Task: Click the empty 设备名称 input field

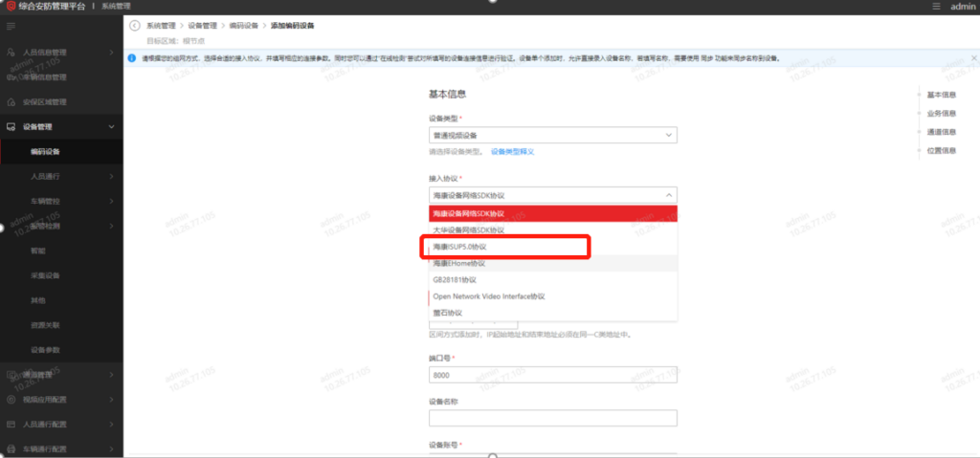Action: [x=553, y=418]
